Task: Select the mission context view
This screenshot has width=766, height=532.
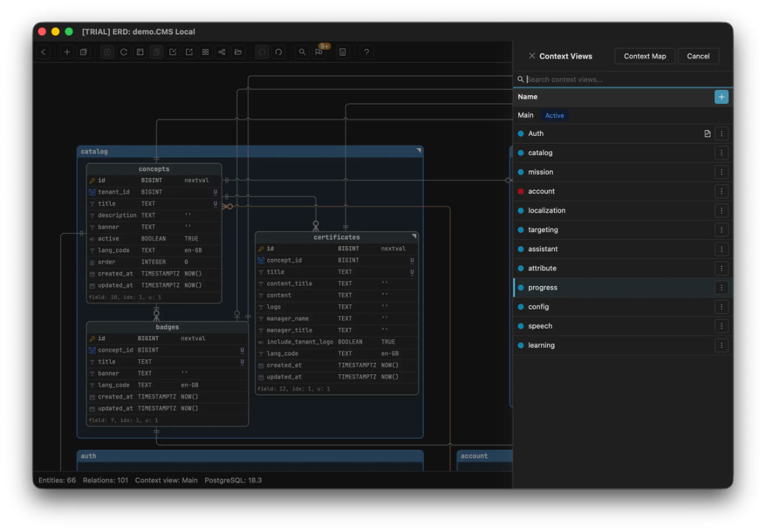Action: point(623,172)
